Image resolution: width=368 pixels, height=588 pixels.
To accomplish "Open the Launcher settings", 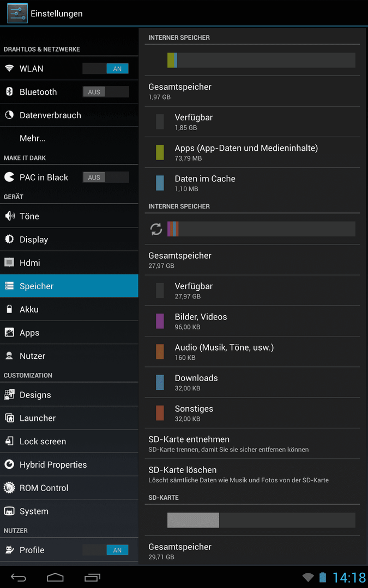I will click(69, 418).
